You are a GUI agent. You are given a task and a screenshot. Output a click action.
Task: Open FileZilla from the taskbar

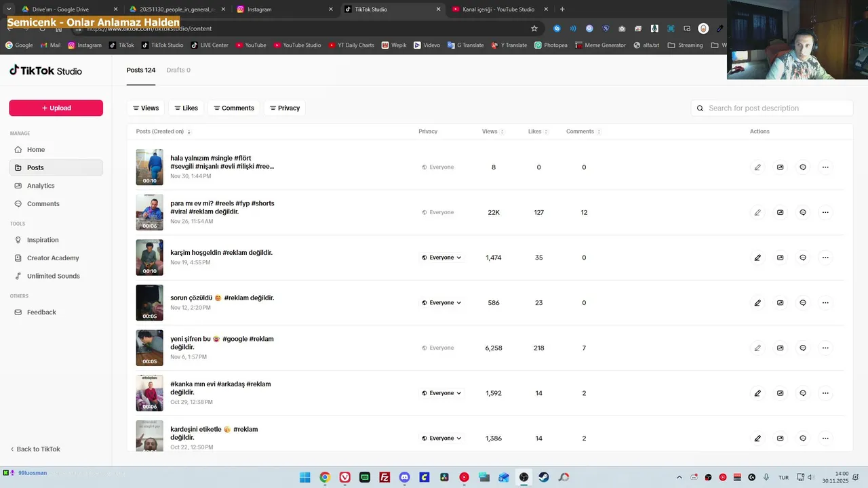(x=384, y=477)
